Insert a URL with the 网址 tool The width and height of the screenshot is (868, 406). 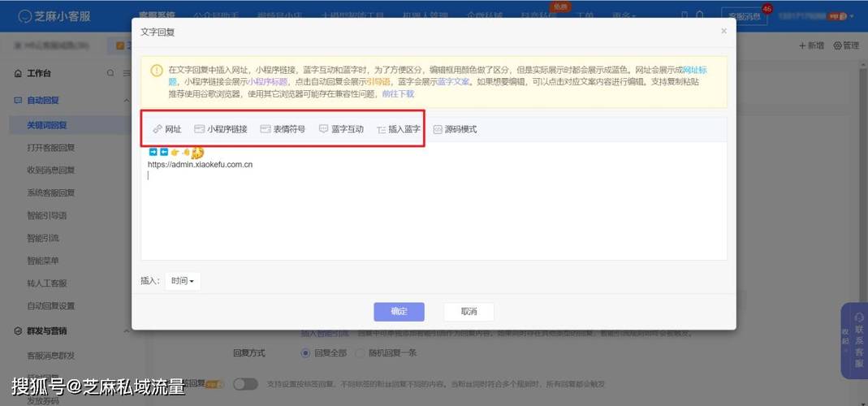(167, 129)
